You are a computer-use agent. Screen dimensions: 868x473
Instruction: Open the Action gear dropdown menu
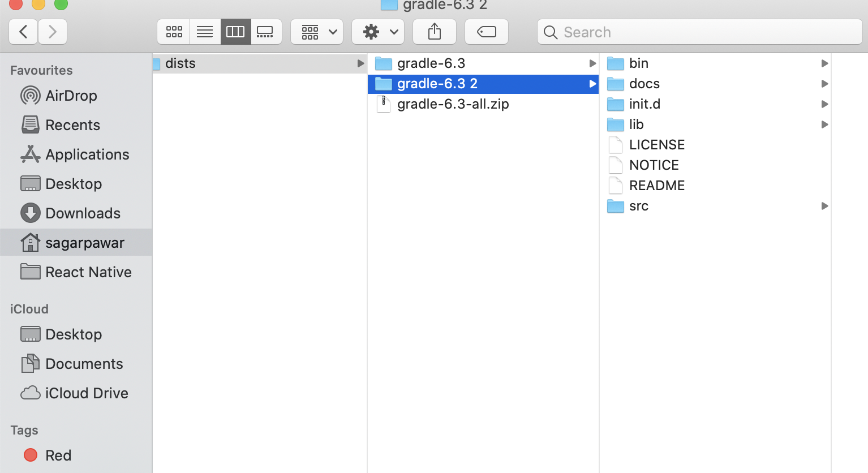tap(378, 32)
